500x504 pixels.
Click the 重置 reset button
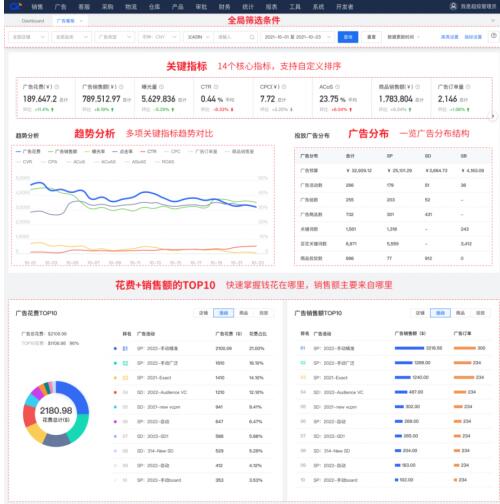click(371, 37)
